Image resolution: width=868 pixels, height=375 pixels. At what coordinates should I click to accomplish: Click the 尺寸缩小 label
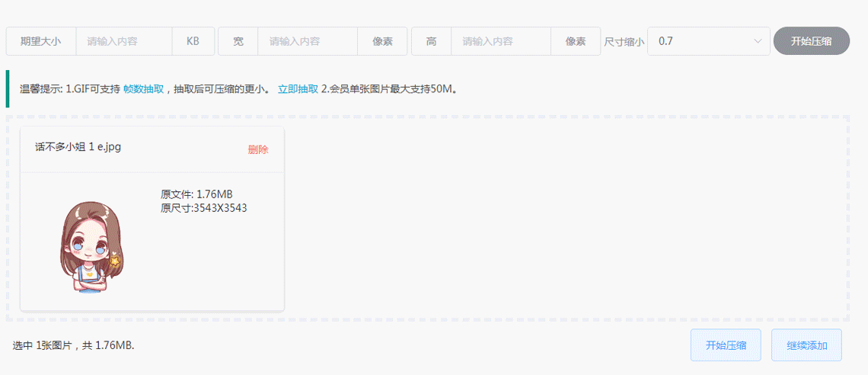[624, 42]
